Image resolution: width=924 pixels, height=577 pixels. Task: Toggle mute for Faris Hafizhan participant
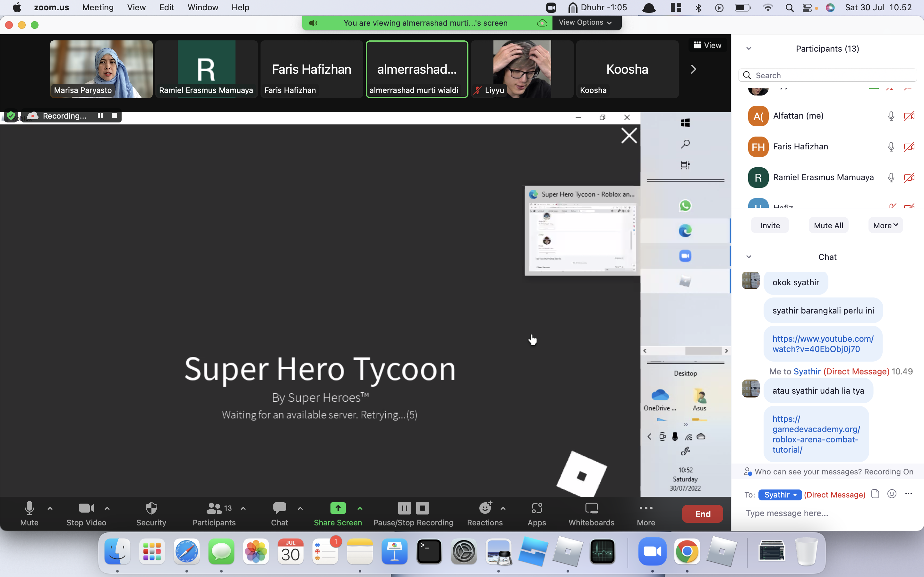point(891,146)
